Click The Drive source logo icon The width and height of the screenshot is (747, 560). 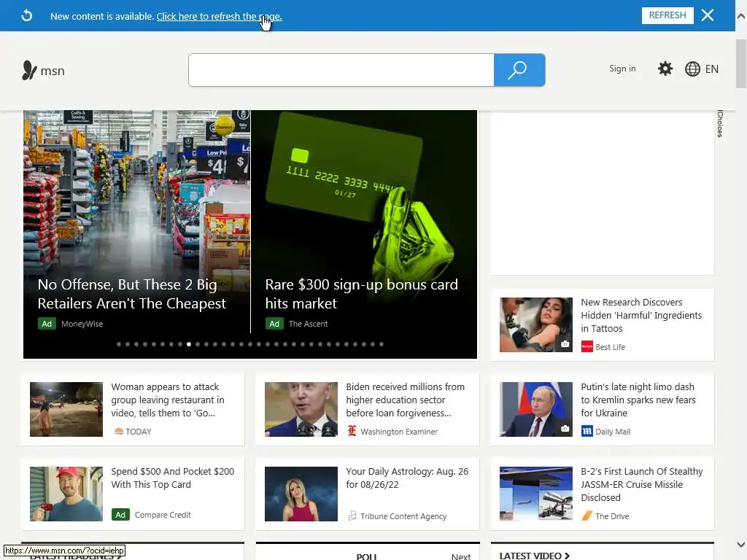click(587, 516)
